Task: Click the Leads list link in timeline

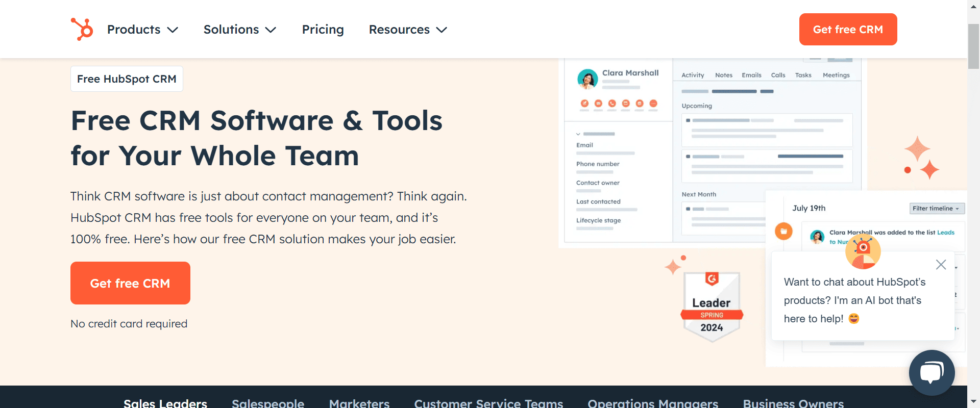Action: pyautogui.click(x=946, y=232)
